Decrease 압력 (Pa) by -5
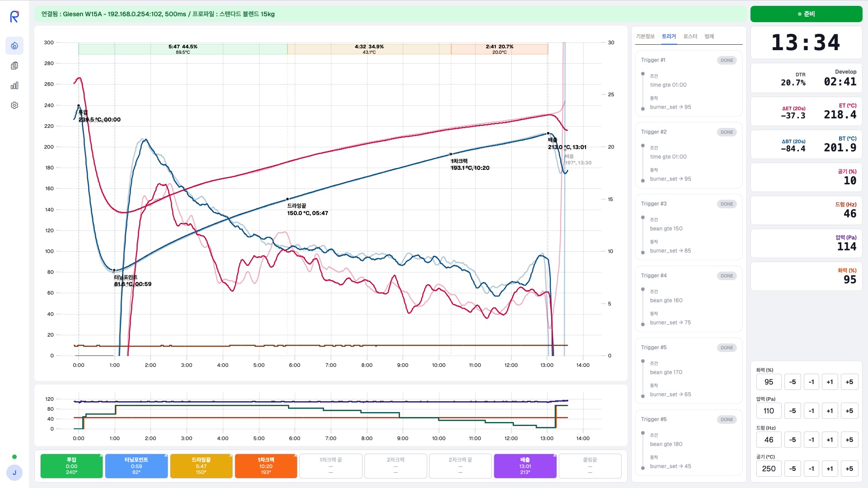Image resolution: width=868 pixels, height=488 pixels. pyautogui.click(x=792, y=411)
